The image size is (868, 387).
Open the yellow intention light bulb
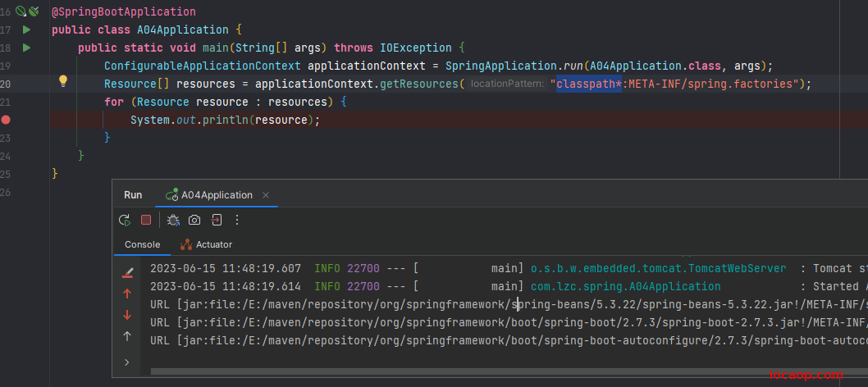[63, 81]
